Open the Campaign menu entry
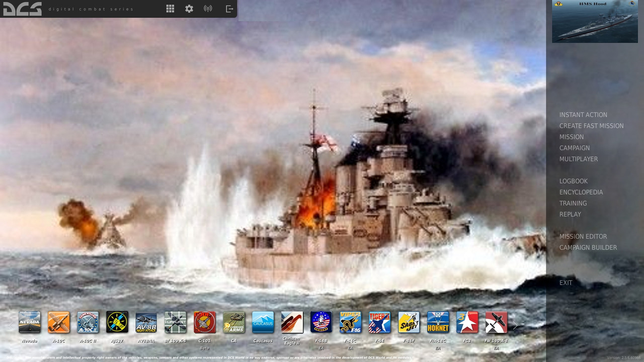The height and width of the screenshot is (362, 644). (575, 148)
